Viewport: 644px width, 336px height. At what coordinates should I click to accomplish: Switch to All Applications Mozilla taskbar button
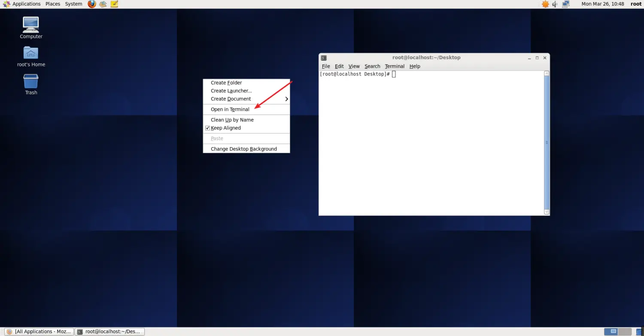(x=39, y=331)
